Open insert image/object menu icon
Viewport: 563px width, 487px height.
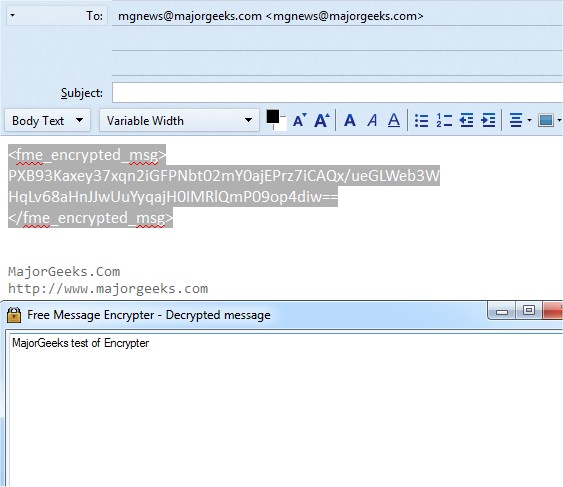tap(549, 120)
